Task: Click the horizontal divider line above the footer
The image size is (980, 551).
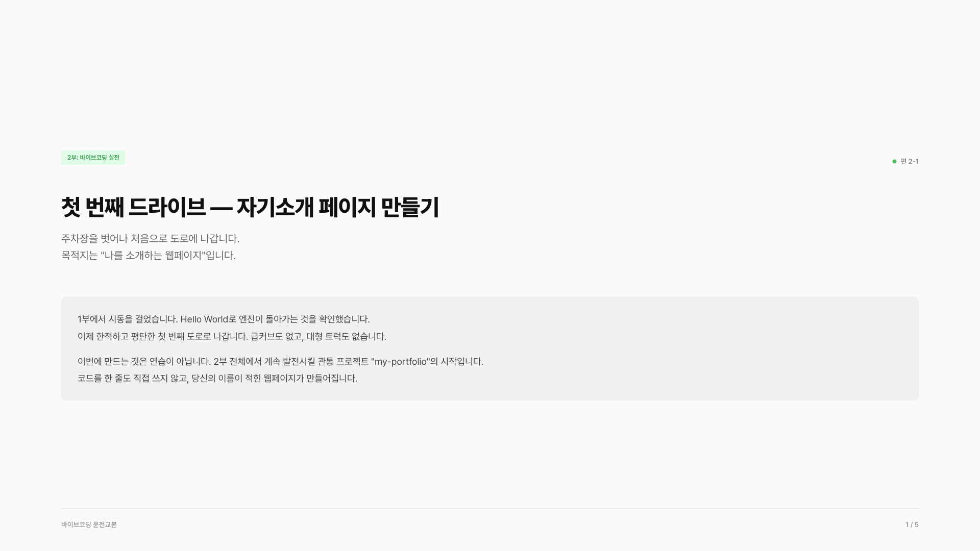Action: coord(490,508)
